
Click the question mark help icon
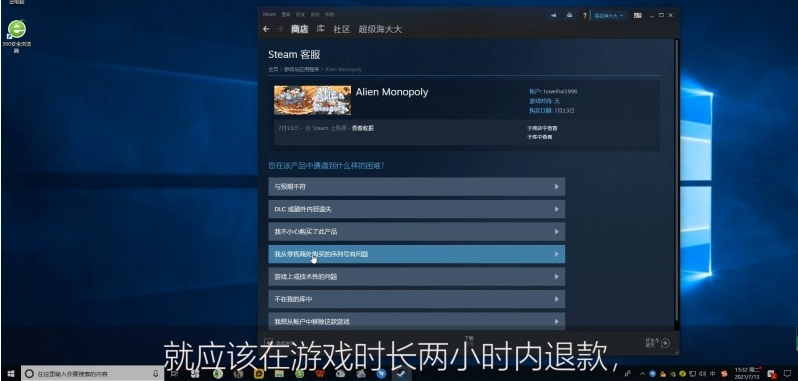pos(585,15)
